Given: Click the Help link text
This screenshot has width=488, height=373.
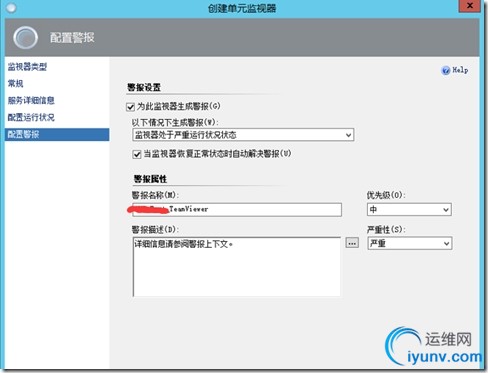Looking at the screenshot, I should tap(460, 70).
